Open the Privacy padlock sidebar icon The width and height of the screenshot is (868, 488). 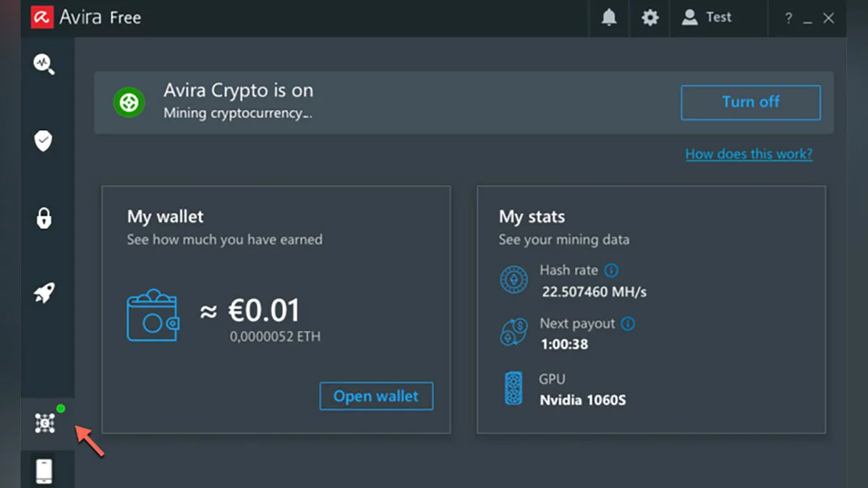tap(44, 217)
